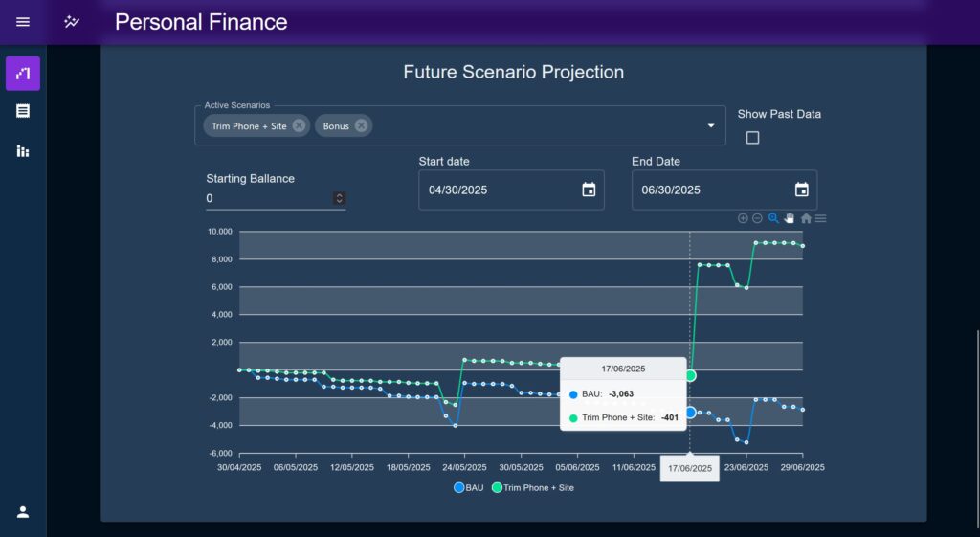Image resolution: width=980 pixels, height=537 pixels.
Task: Reset chart zoom with home icon
Action: click(806, 218)
